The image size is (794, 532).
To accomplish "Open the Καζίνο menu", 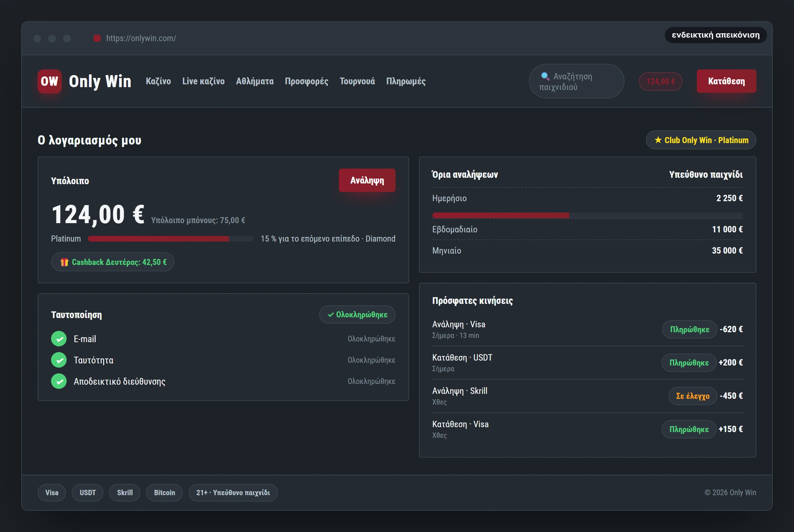I will tap(158, 81).
